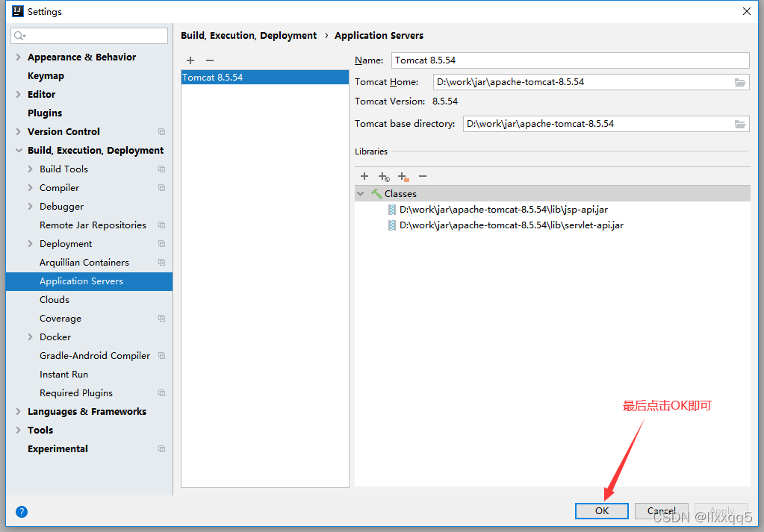Viewport: 764px width, 532px height.
Task: Click the search magnifier icon in settings
Action: pyautogui.click(x=19, y=36)
